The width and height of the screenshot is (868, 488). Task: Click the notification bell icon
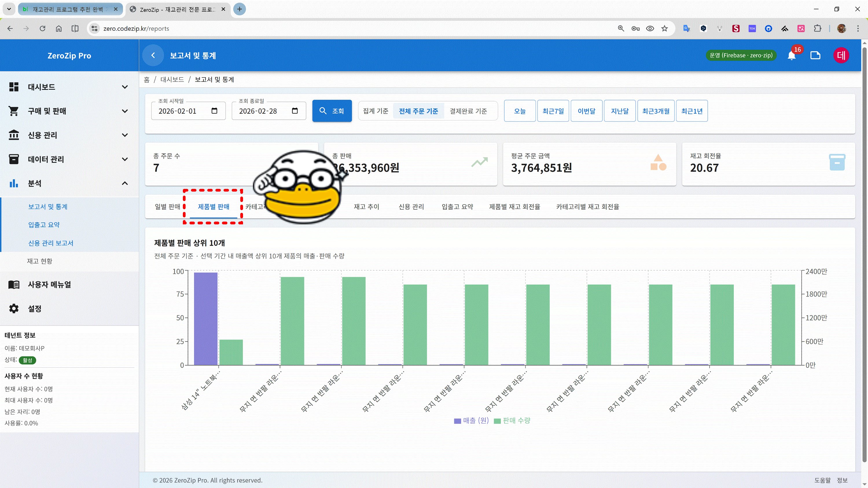[792, 56]
